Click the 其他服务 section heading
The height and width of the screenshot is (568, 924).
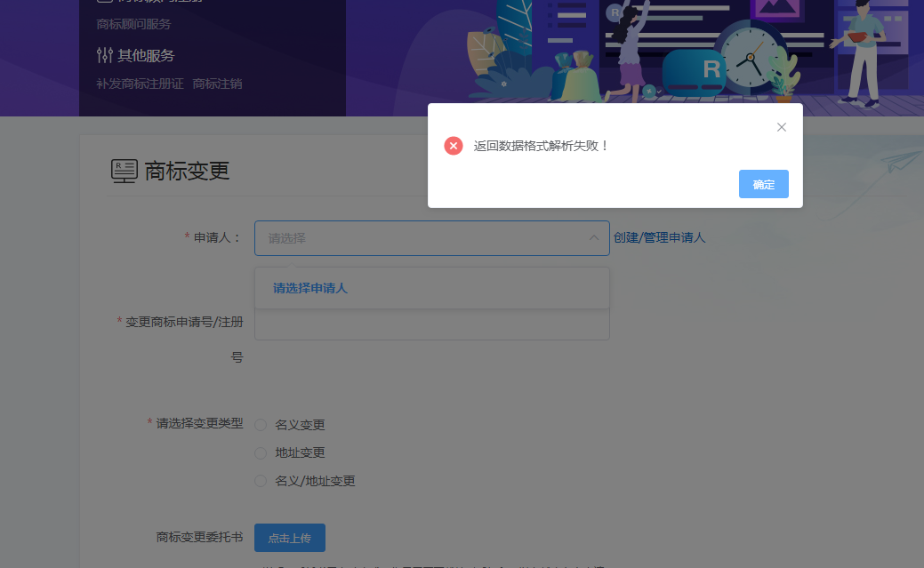click(146, 55)
